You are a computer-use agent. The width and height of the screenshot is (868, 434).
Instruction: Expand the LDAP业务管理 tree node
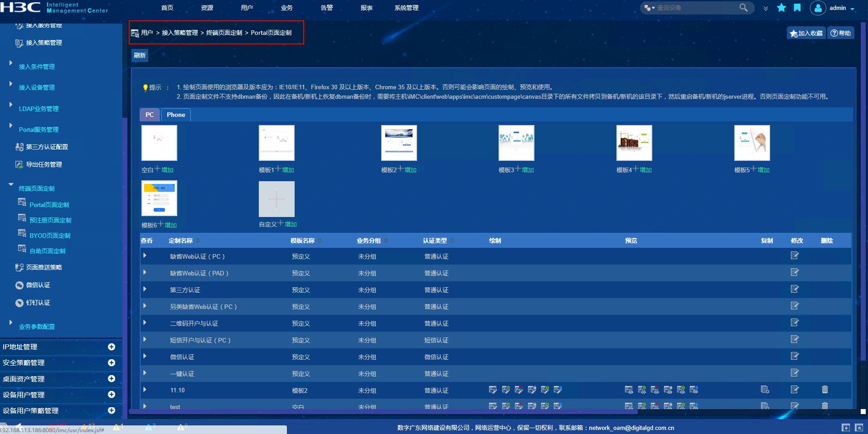[x=11, y=105]
